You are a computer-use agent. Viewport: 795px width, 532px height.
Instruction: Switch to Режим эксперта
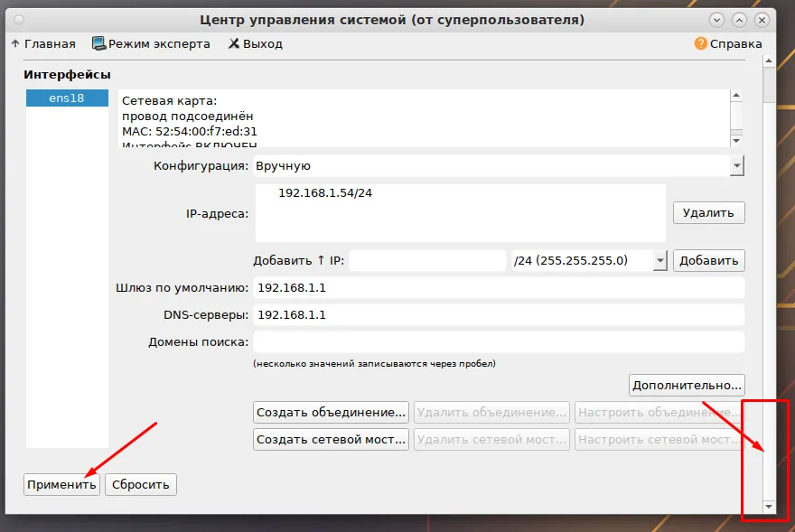point(151,44)
